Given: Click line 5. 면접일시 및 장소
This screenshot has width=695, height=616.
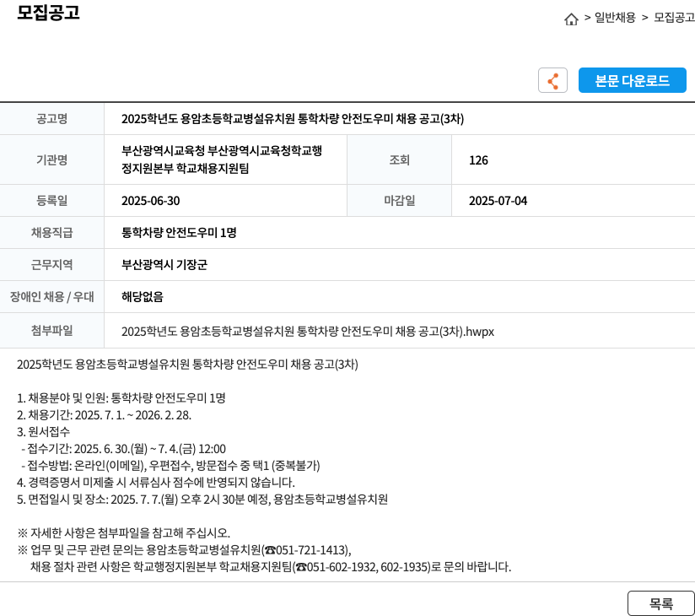Looking at the screenshot, I should 202,500.
